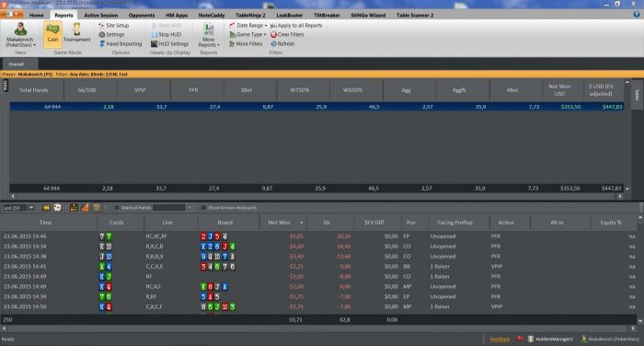Expand Game Type filter dropdown
Screen dimensions: 644x346
(x=247, y=35)
